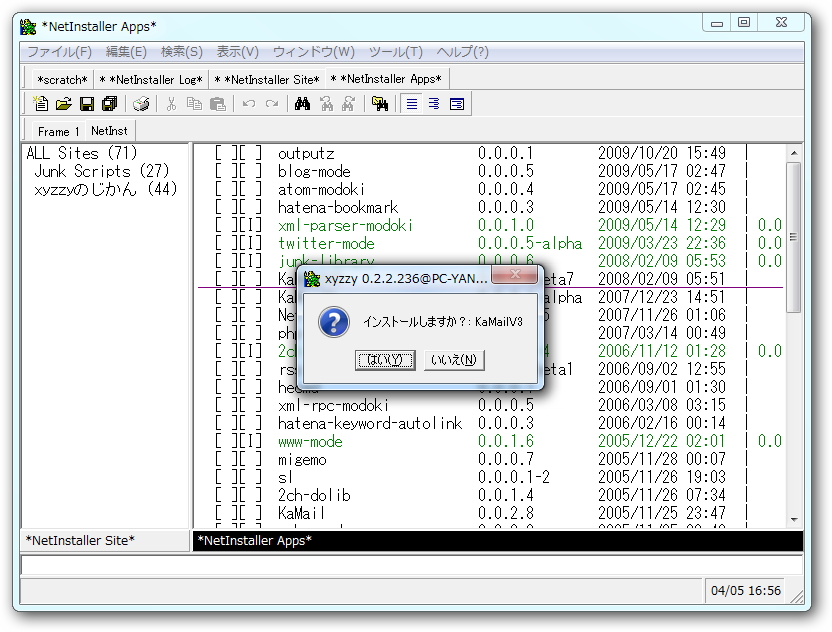The width and height of the screenshot is (832, 632).
Task: Toggle first checkbox in blog-mode row
Action: tap(226, 171)
